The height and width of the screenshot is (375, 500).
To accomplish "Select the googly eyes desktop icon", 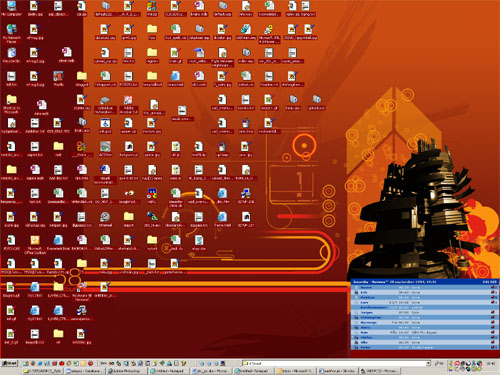I will (x=128, y=196).
